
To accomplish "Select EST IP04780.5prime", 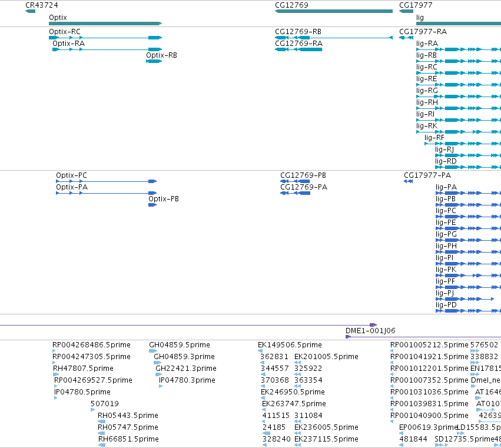I will coord(55,398).
